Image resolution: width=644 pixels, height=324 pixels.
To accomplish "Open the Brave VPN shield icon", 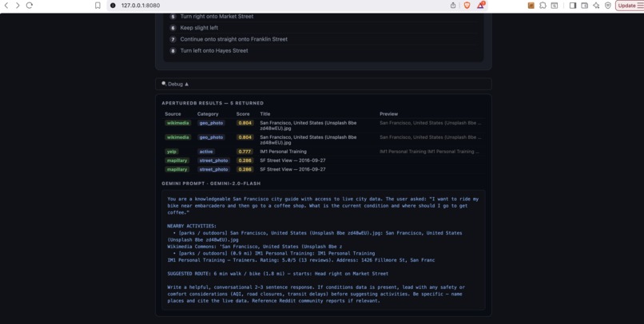I will pos(608,6).
